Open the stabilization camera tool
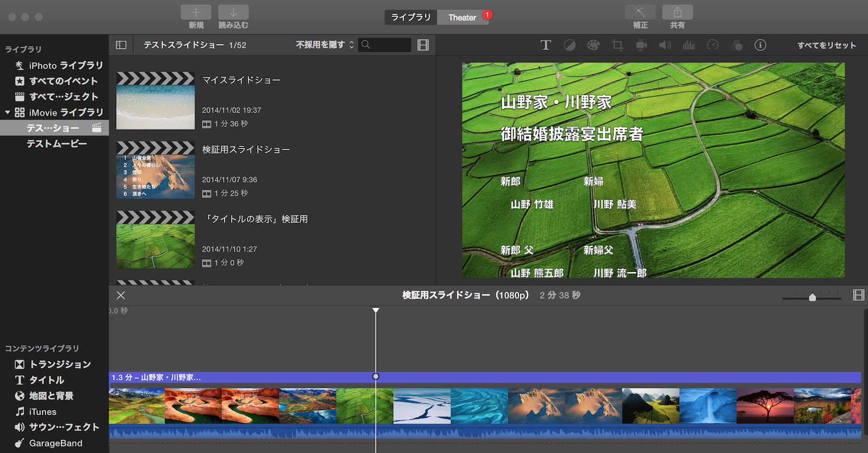 (641, 45)
